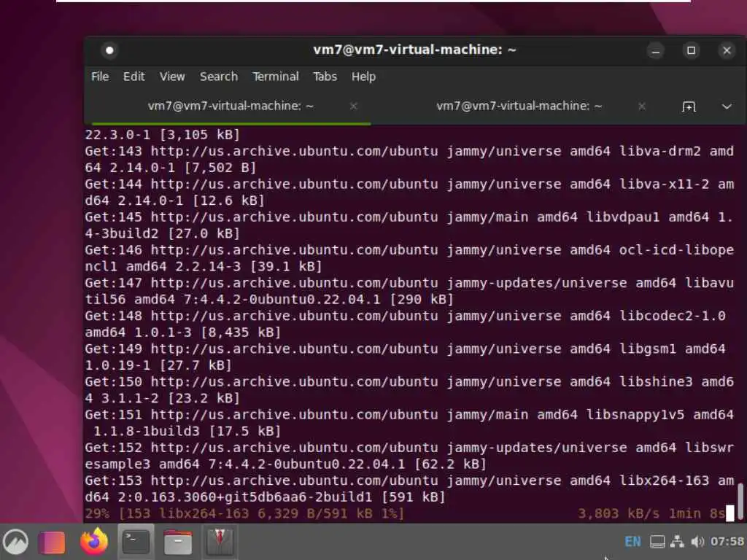Click the 07:58 clock
This screenshot has width=747, height=560.
727,542
